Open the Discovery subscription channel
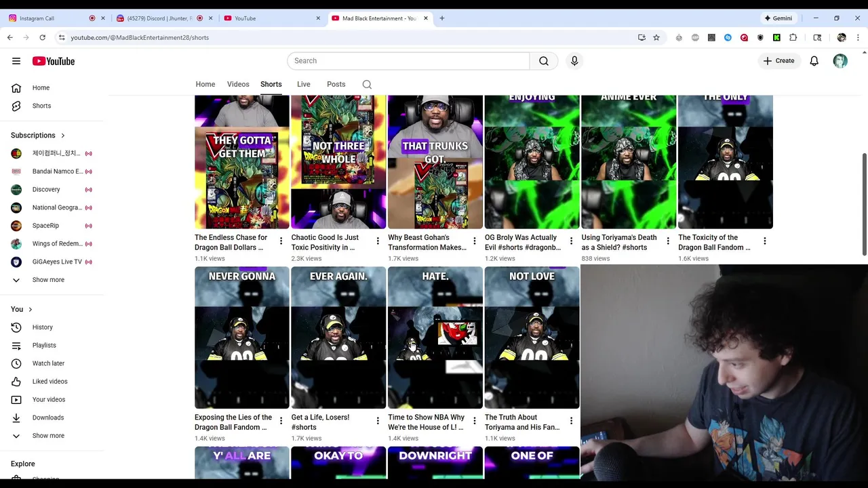The width and height of the screenshot is (868, 488). pyautogui.click(x=46, y=190)
